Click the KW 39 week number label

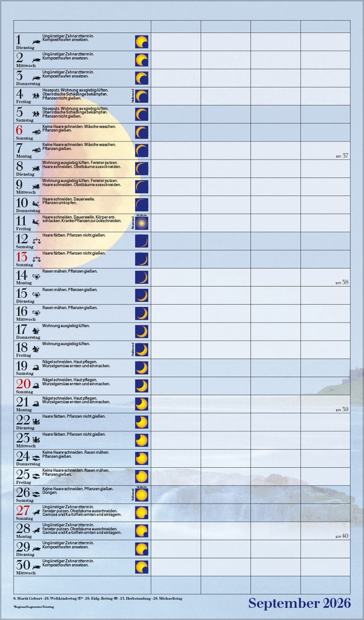[342, 409]
